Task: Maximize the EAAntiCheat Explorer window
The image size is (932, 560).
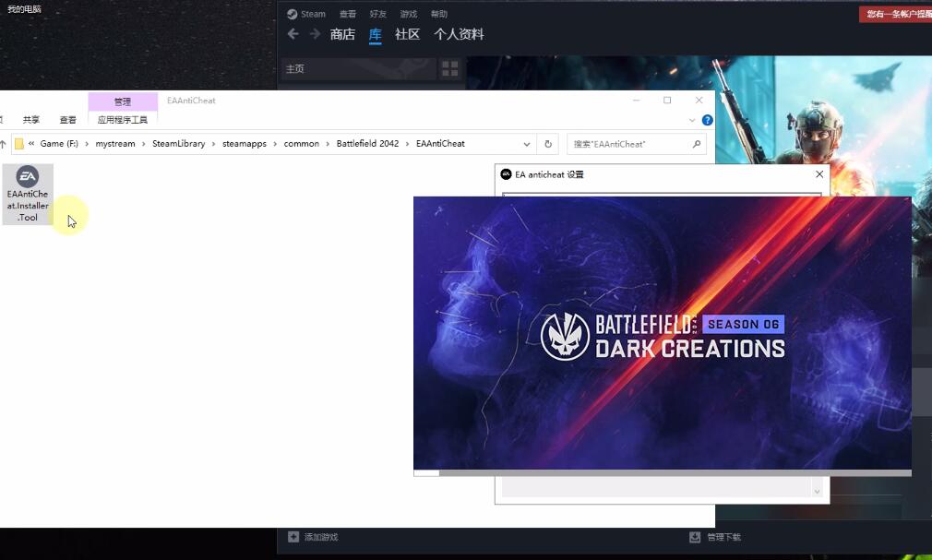Action: pyautogui.click(x=667, y=101)
